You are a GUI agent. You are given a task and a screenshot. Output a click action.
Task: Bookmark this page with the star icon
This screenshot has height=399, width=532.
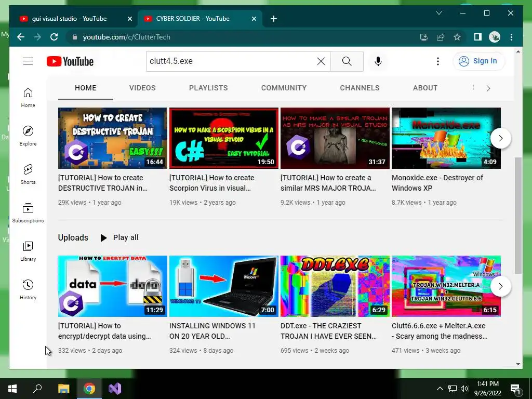457,37
